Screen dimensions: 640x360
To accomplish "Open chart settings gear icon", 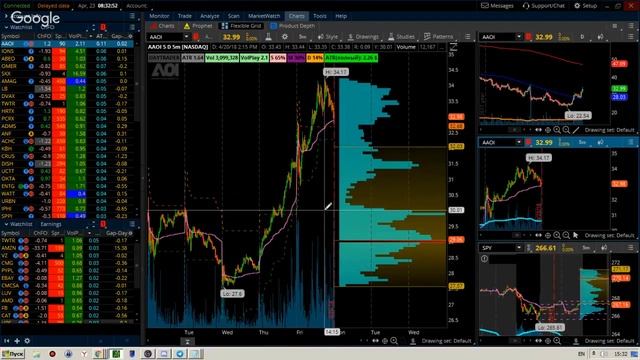I will coord(284,37).
